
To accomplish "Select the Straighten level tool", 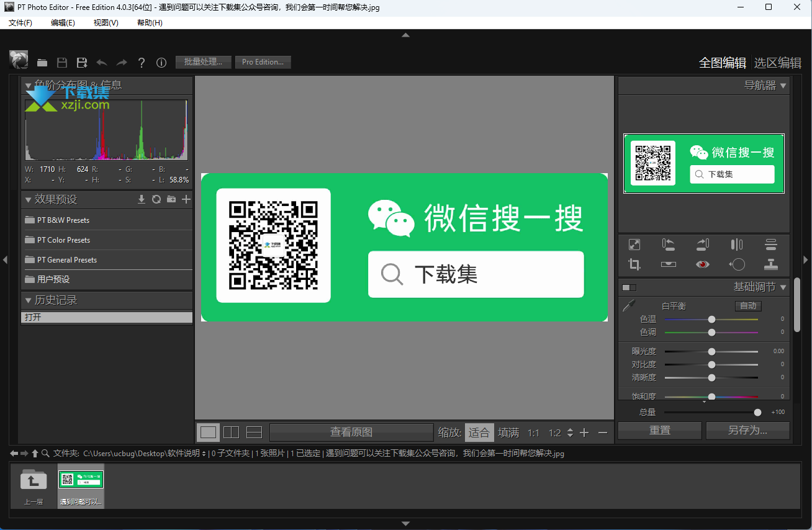I will 669,264.
